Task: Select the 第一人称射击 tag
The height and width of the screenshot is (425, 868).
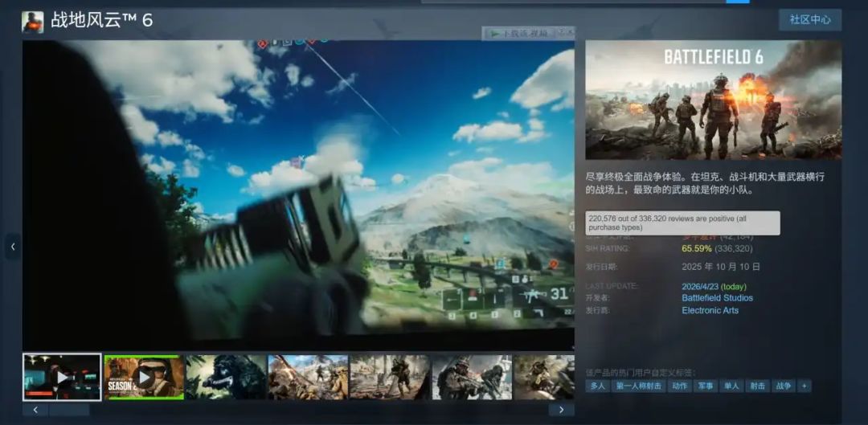Action: (x=639, y=386)
